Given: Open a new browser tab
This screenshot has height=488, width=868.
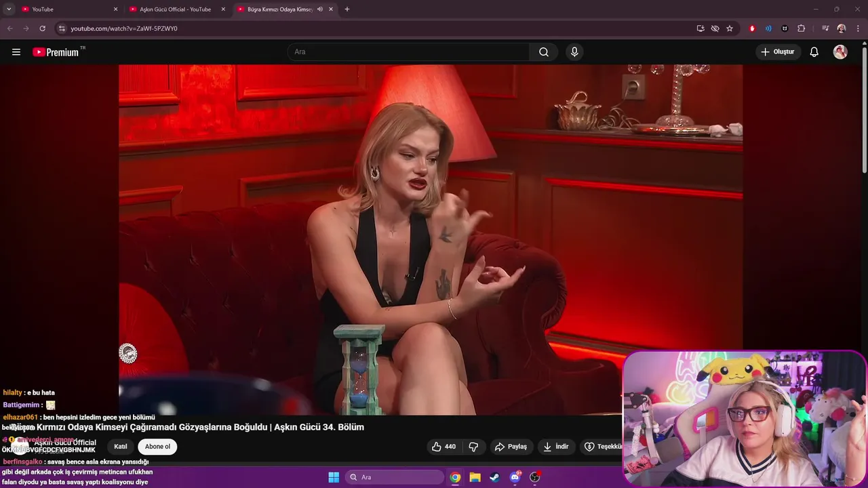Looking at the screenshot, I should [347, 9].
